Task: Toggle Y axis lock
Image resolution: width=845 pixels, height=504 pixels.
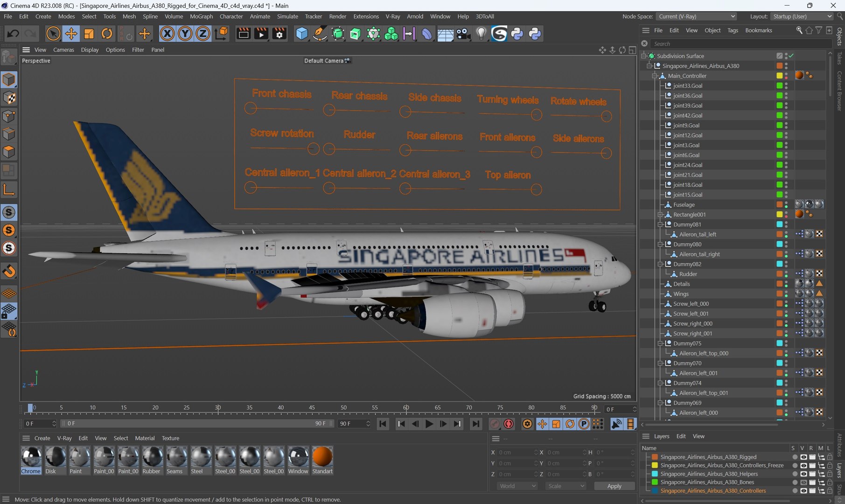Action: coord(185,34)
